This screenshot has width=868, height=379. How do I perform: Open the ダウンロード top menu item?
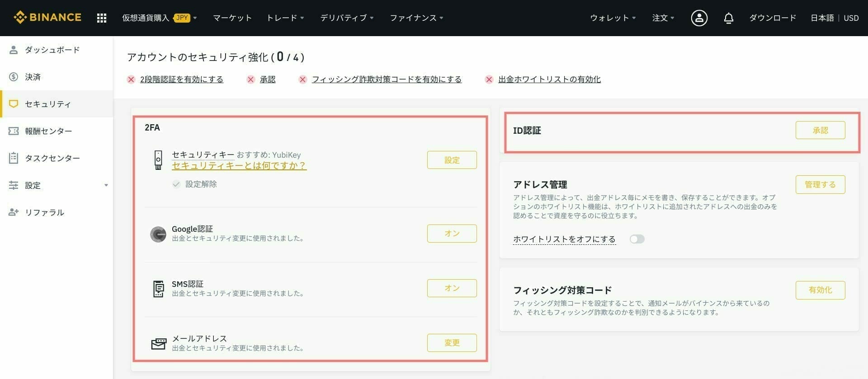point(773,18)
